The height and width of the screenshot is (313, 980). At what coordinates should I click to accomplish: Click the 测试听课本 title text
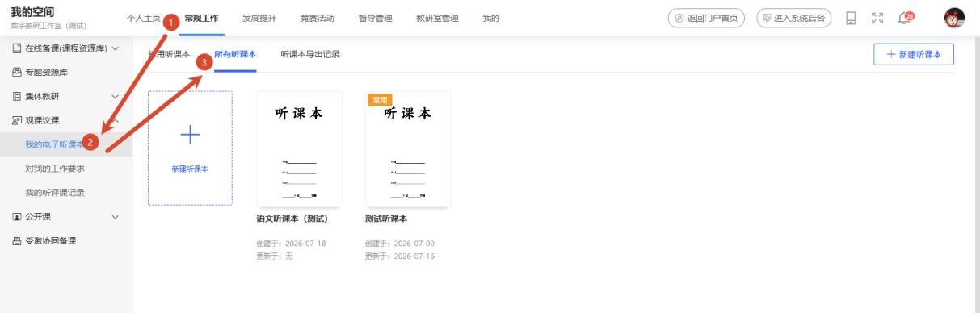(x=386, y=219)
